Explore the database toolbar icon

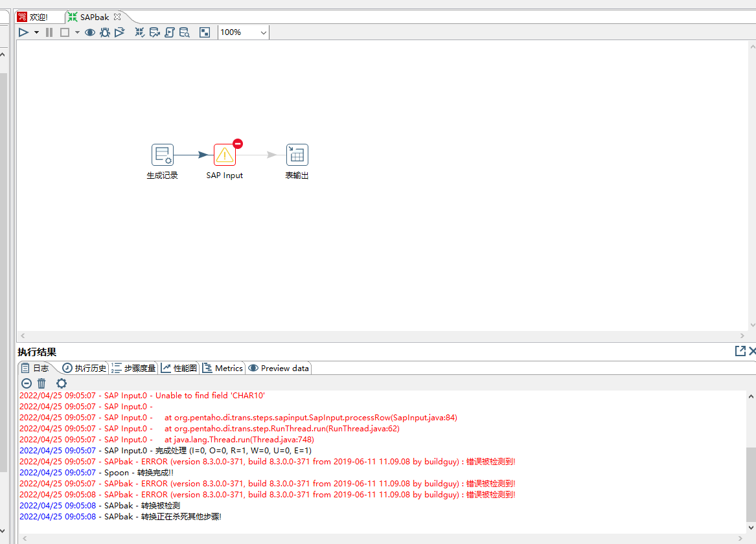tap(184, 32)
